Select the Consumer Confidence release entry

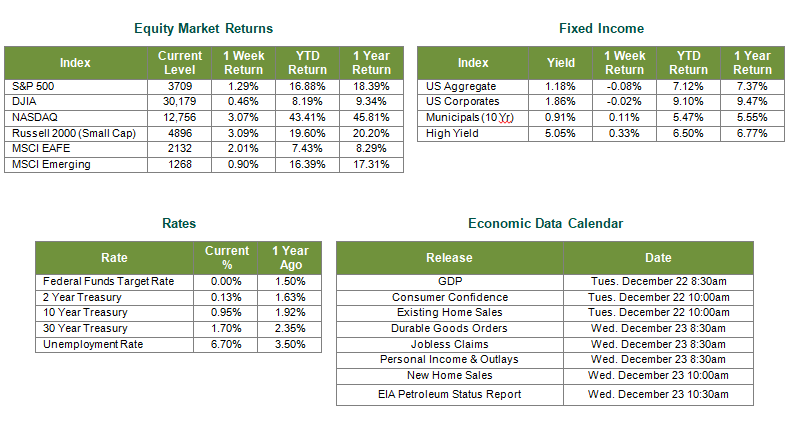(449, 297)
